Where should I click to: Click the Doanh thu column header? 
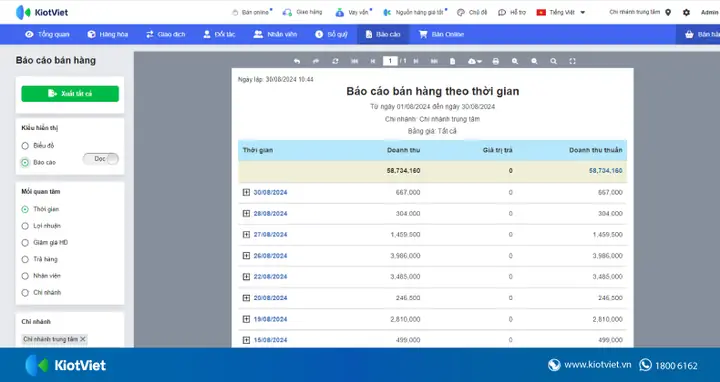404,150
